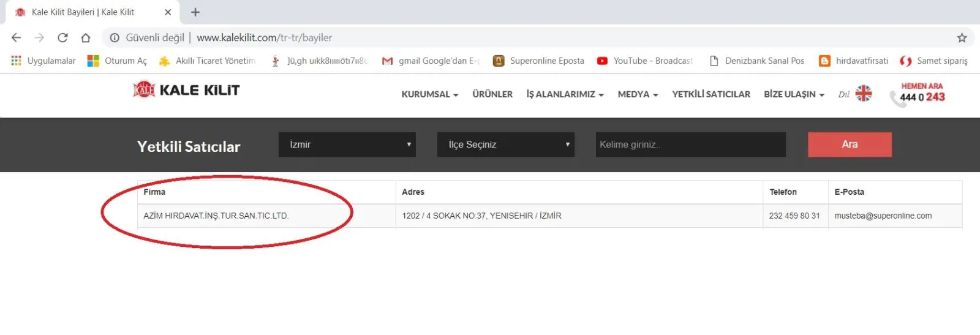This screenshot has height=335, width=980.
Task: Go to the browser home icon
Action: coord(86,37)
